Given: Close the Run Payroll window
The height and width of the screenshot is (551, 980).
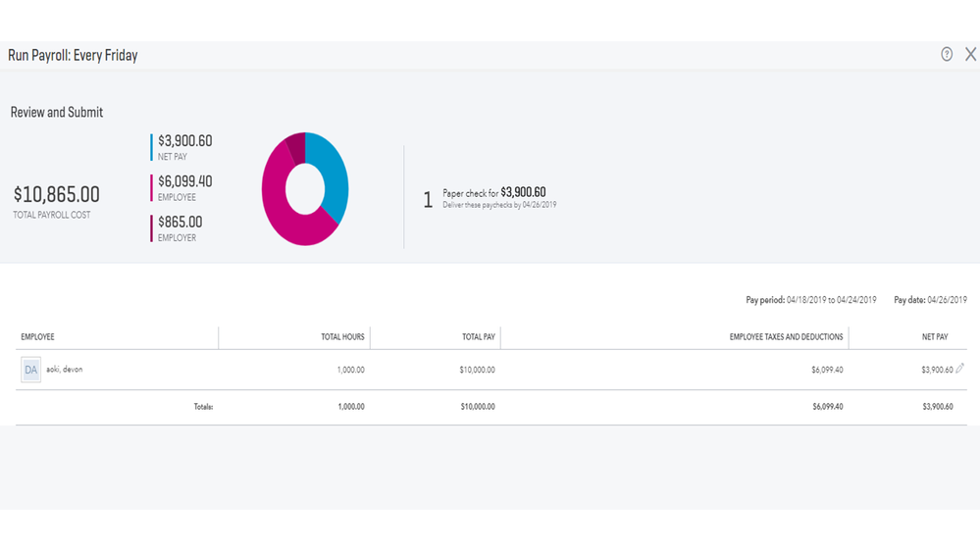Looking at the screenshot, I should (x=970, y=55).
